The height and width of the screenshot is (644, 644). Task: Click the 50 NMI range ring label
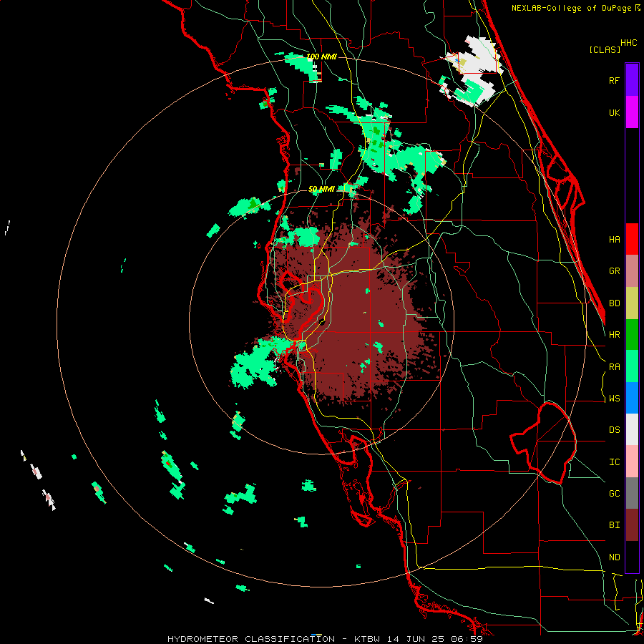[x=321, y=189]
